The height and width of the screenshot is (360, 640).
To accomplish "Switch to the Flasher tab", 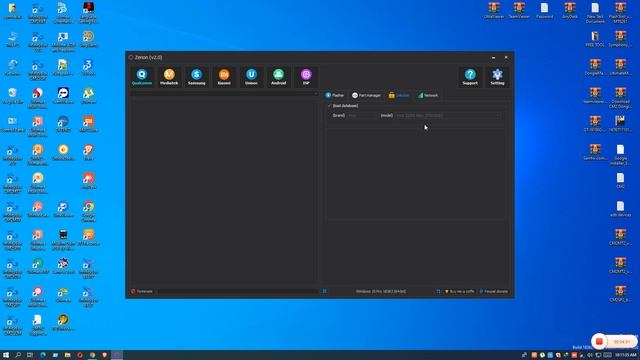I will [x=335, y=95].
